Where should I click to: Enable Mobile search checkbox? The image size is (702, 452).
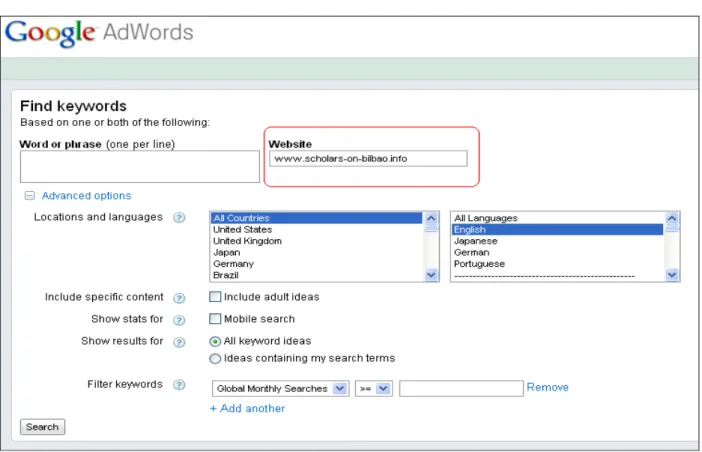(x=215, y=319)
